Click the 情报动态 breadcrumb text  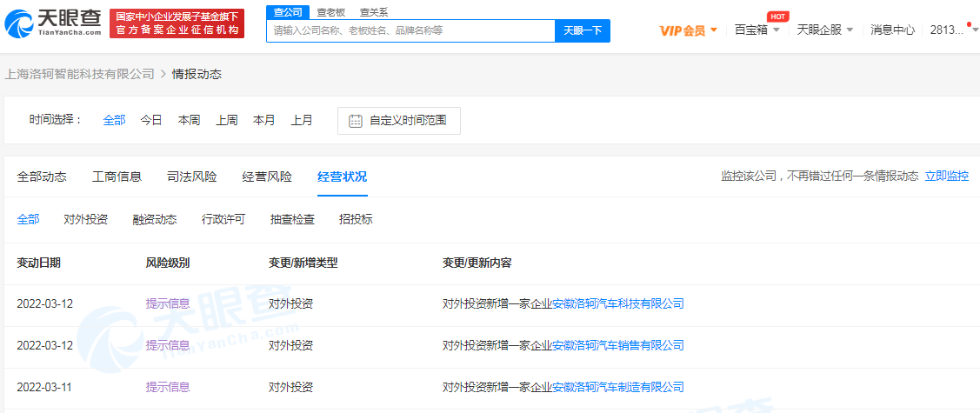pyautogui.click(x=197, y=75)
